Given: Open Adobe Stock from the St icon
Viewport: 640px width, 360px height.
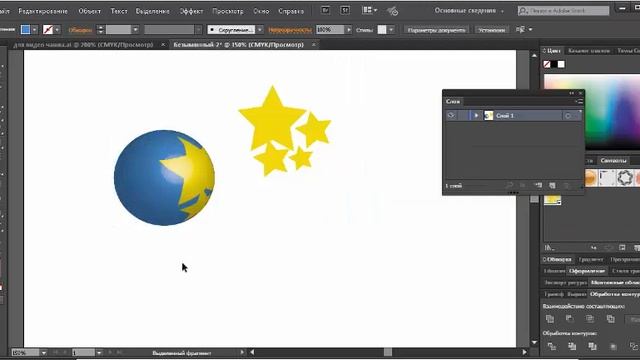Looking at the screenshot, I should point(345,10).
